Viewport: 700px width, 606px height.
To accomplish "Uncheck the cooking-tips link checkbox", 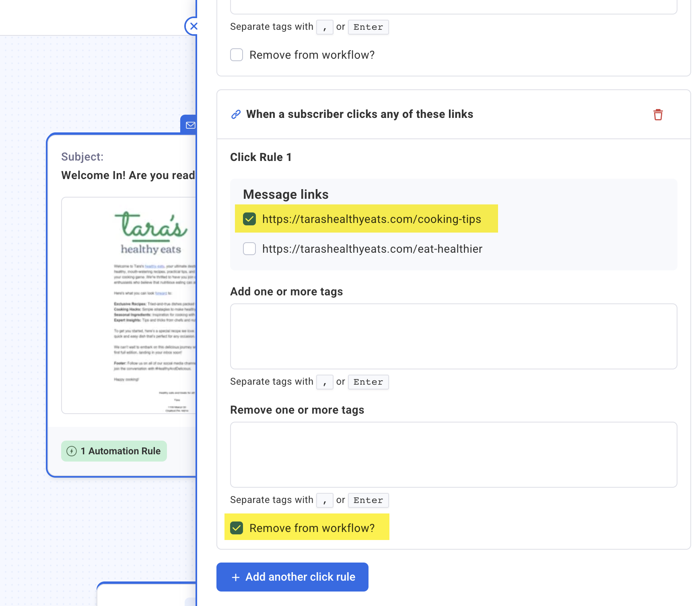I will (249, 219).
